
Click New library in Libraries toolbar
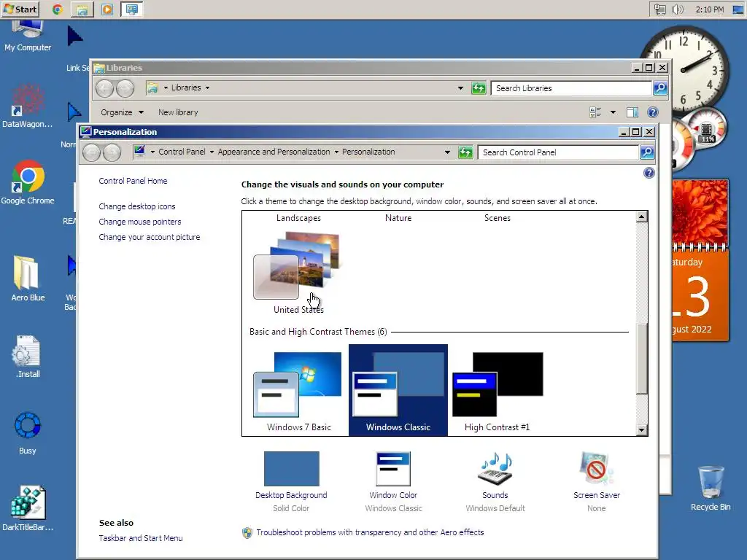[x=178, y=112]
